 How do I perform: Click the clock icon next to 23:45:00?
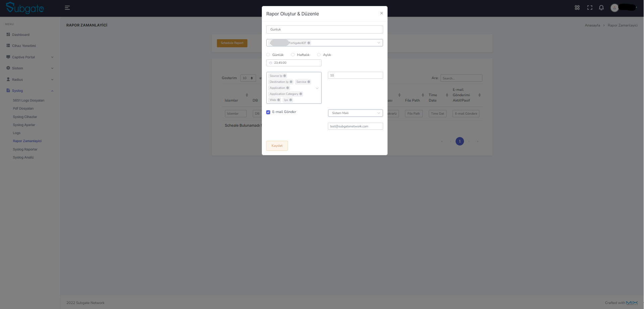(x=270, y=63)
